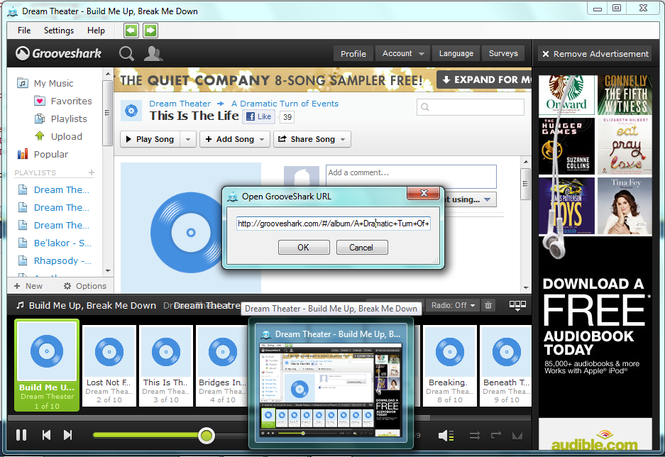
Task: Open Popular in sidebar
Action: (42, 154)
